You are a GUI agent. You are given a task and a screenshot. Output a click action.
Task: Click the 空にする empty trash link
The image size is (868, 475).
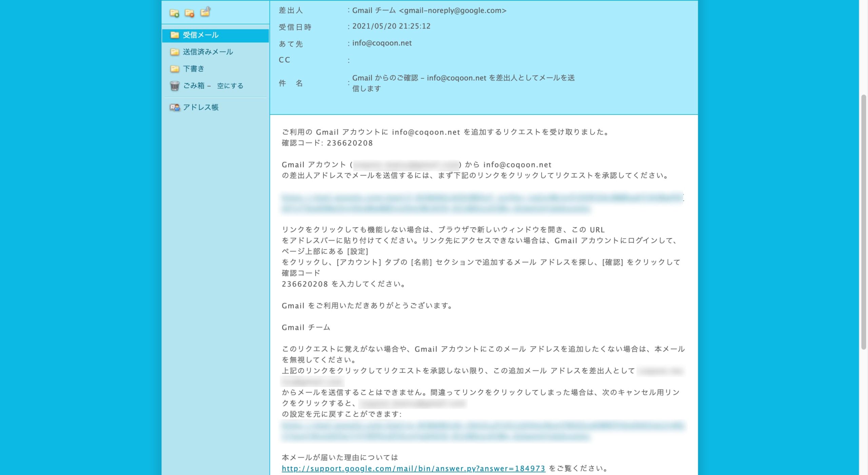[230, 86]
